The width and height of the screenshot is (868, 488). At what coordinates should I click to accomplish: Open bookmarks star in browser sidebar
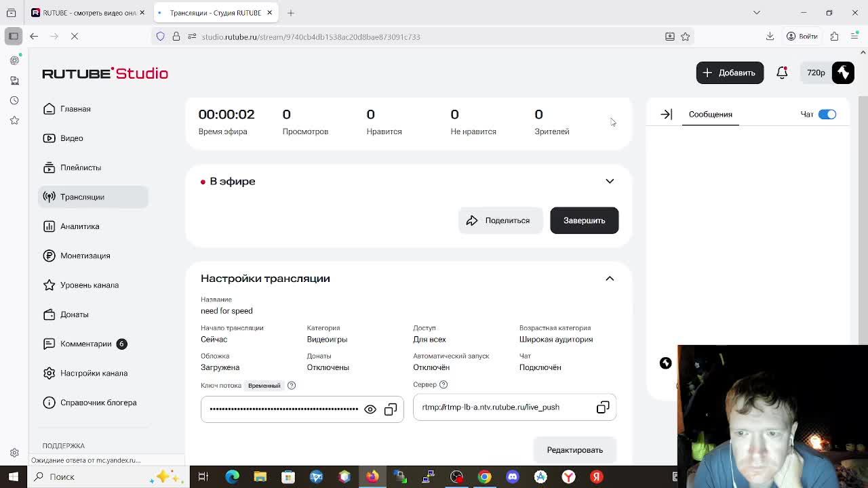pyautogui.click(x=14, y=121)
